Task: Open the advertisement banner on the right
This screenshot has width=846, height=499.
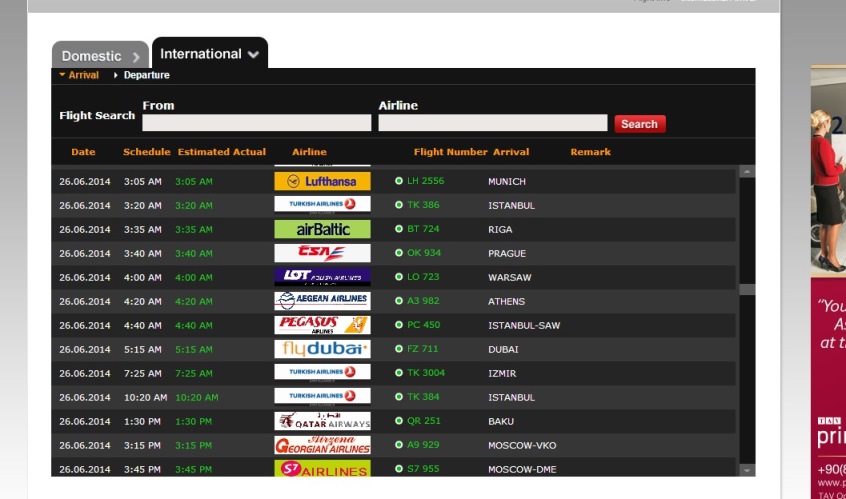Action: 828,282
